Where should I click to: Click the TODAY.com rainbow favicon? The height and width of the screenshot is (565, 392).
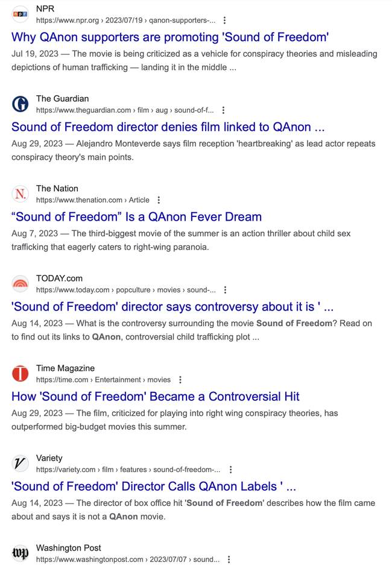(x=20, y=284)
